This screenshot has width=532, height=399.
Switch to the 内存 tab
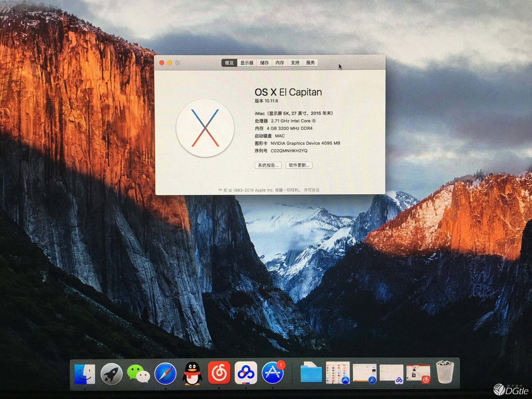(x=280, y=63)
